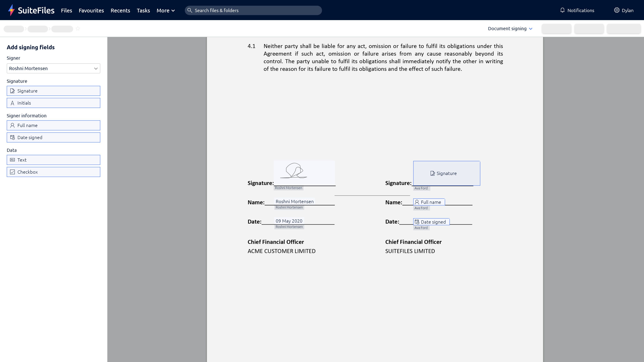
Task: Select the Checkbox data field tool
Action: [53, 172]
